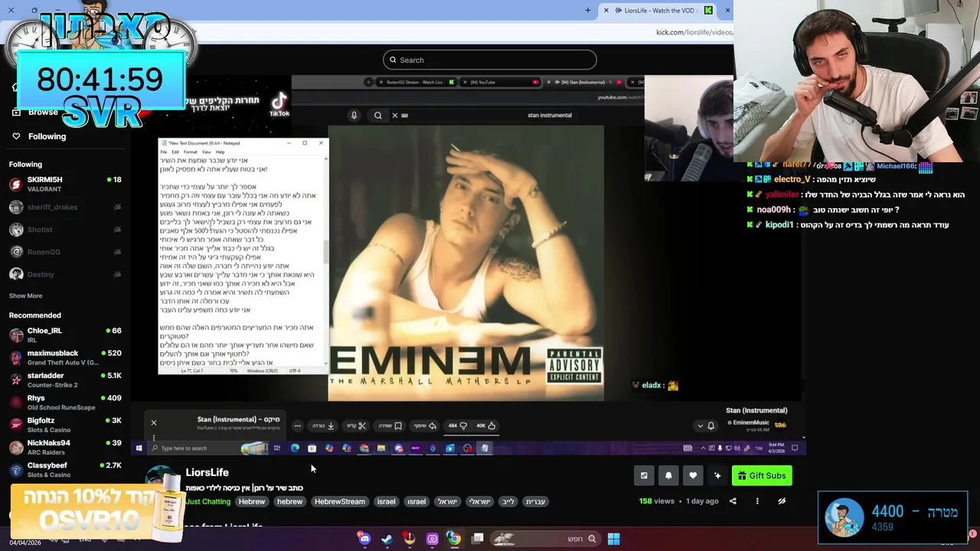Open maximusblack recommended channel
Viewport: 980px width, 551px height.
pyautogui.click(x=65, y=357)
